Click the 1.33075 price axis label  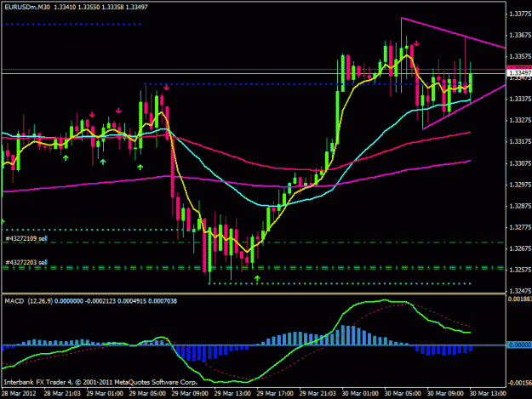click(520, 163)
